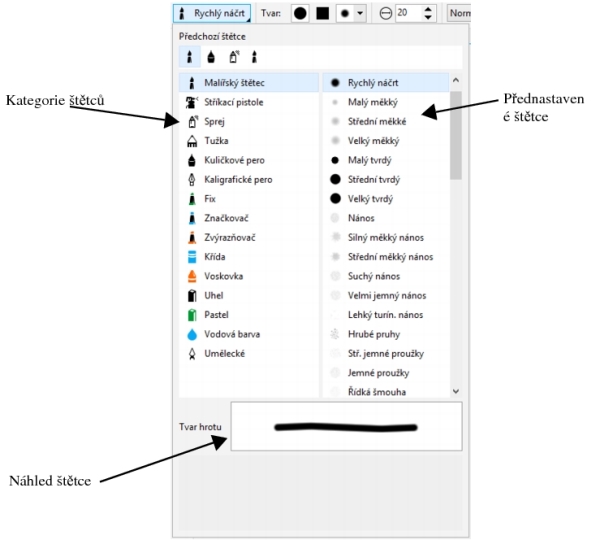Click the brush stroke preview under Tvar hrotu
Screen dimensions: 600x540
coord(346,427)
